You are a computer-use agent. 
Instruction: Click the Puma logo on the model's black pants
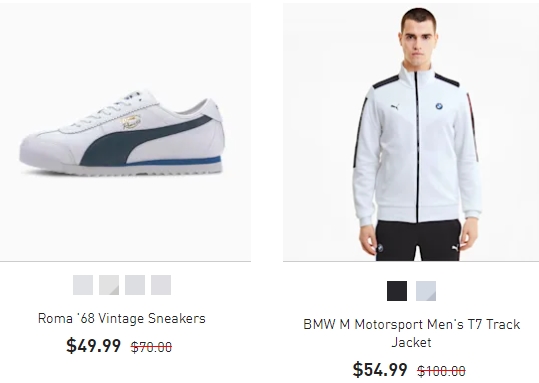pos(455,248)
